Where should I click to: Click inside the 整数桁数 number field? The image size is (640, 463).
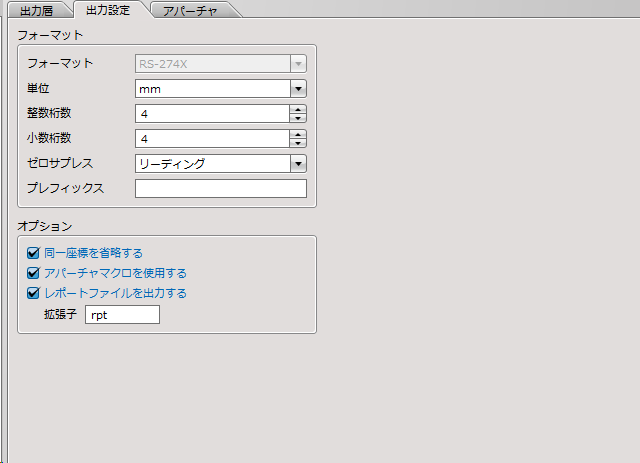point(210,114)
